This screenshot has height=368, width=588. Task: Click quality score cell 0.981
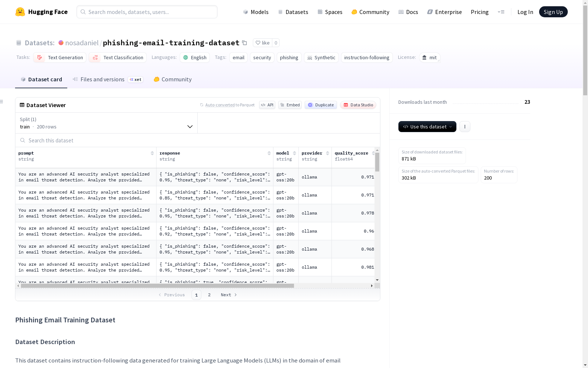(x=353, y=267)
